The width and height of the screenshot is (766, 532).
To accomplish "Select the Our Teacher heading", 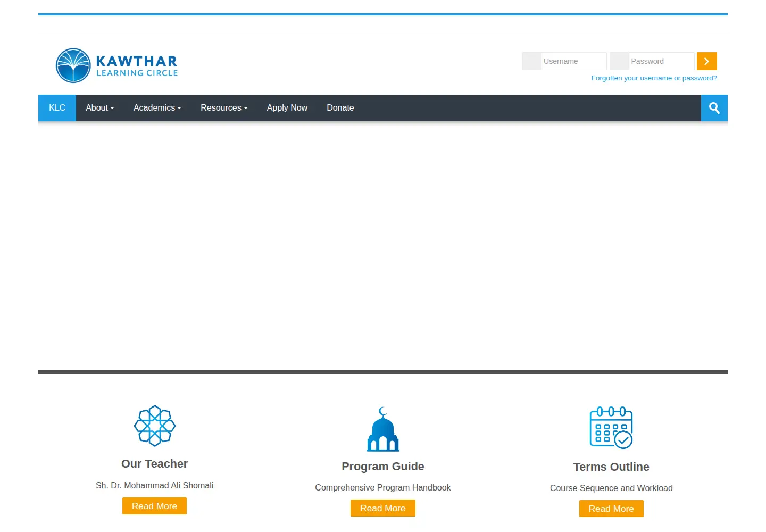I will coord(154,464).
